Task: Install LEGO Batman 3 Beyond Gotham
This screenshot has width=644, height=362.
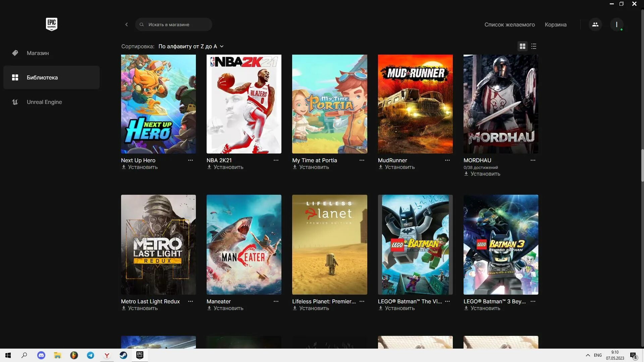Action: coord(482,308)
